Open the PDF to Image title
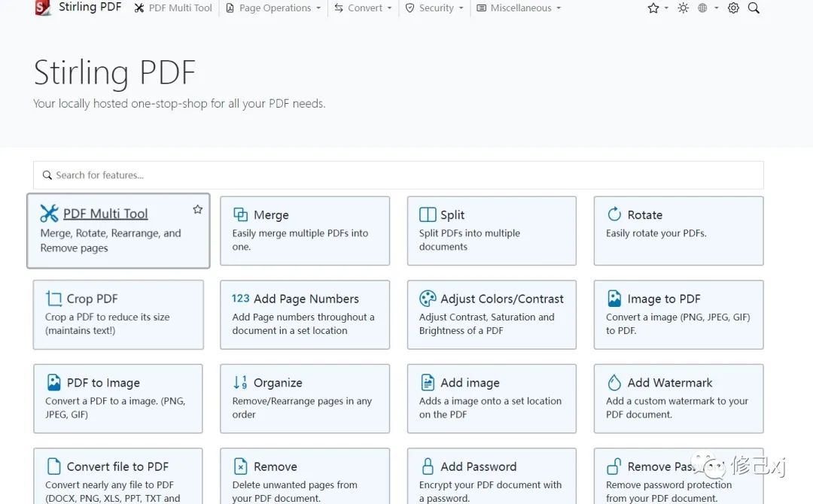This screenshot has height=504, width=813. (x=103, y=383)
